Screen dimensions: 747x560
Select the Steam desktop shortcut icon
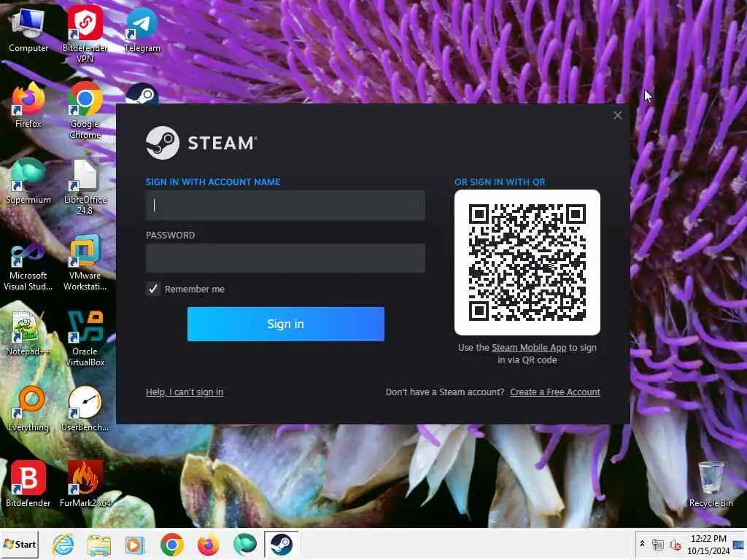click(x=142, y=93)
